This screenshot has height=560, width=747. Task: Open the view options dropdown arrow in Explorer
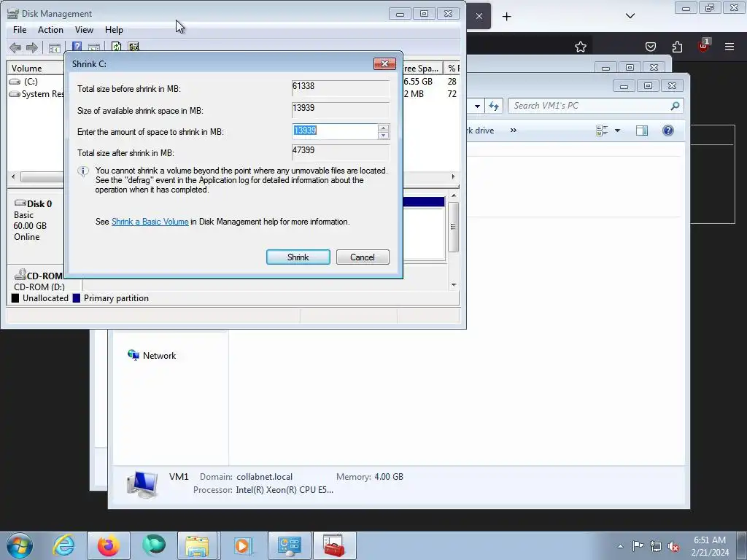click(617, 131)
